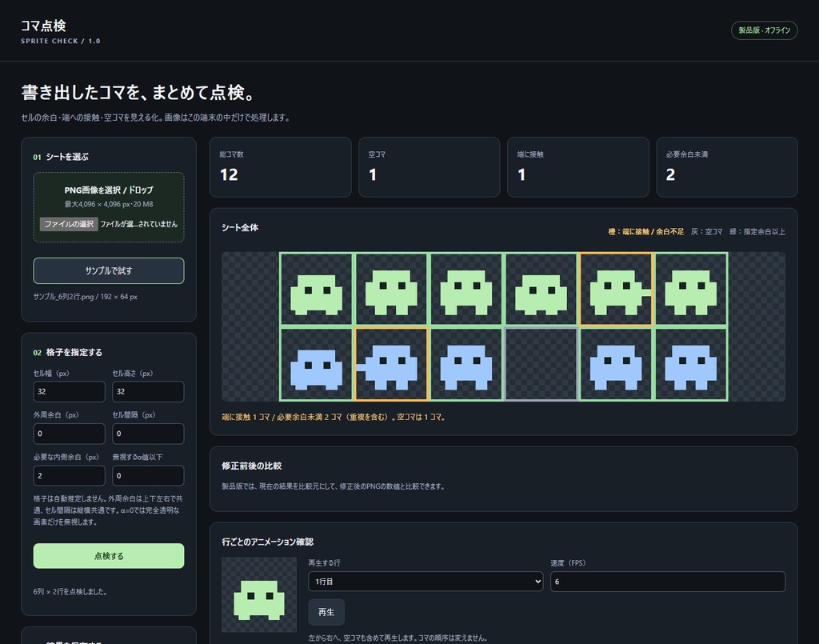This screenshot has width=819, height=644.
Task: Click the シート全体 heading
Action: click(x=240, y=227)
